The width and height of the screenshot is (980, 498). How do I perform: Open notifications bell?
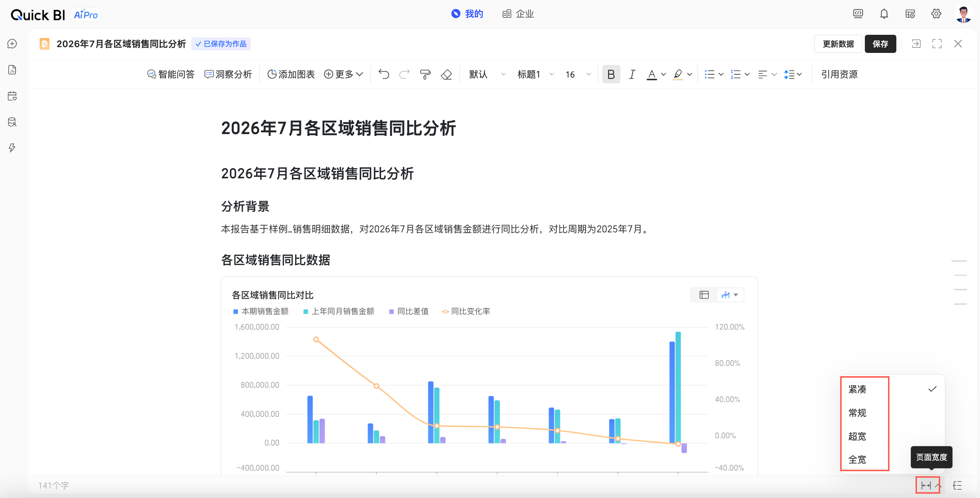coord(884,14)
